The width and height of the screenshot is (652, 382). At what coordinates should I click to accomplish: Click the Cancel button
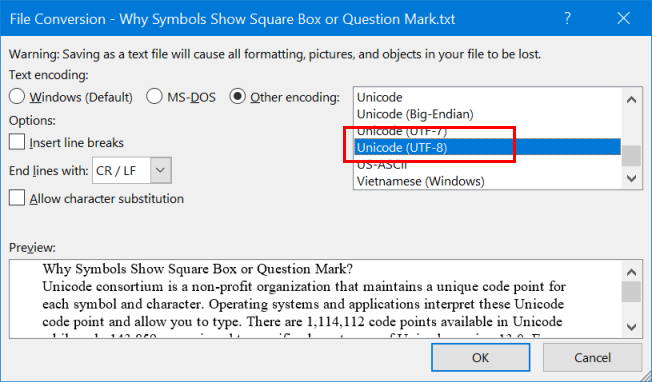click(593, 357)
